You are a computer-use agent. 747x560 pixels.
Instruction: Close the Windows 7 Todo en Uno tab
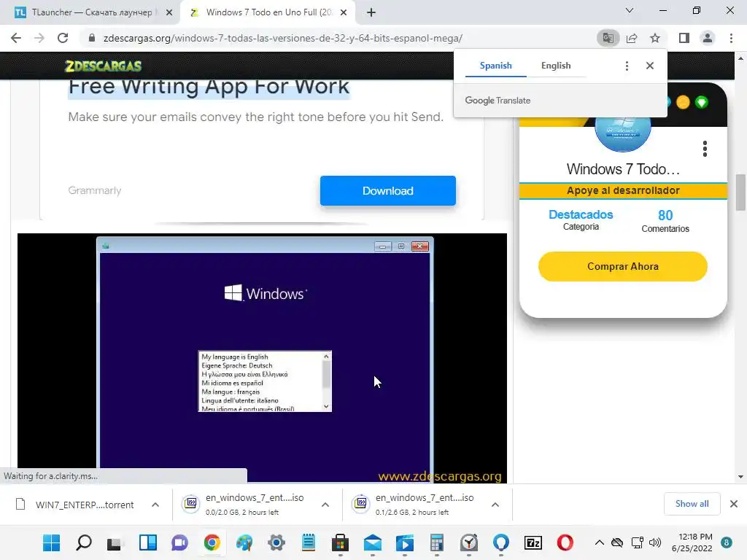344,12
